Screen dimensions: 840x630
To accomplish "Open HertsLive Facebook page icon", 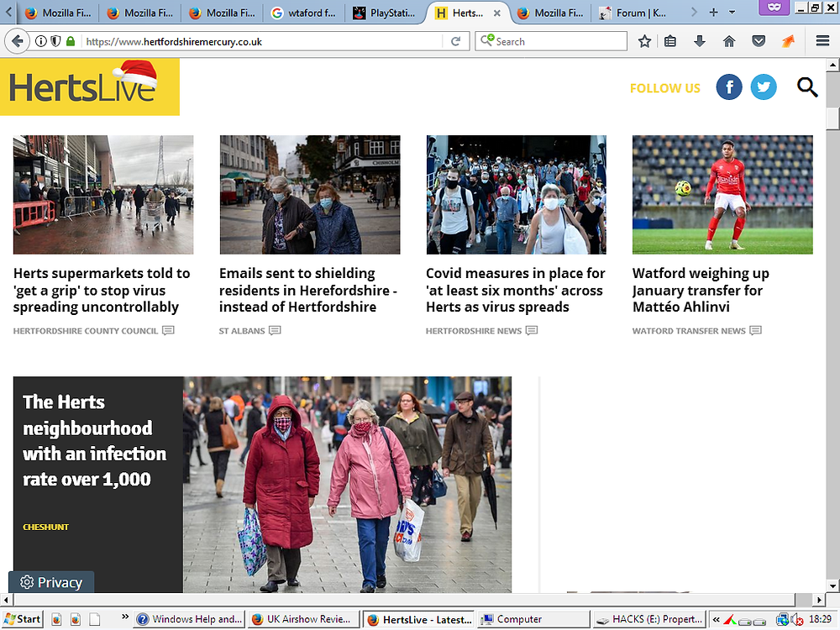I will (729, 87).
